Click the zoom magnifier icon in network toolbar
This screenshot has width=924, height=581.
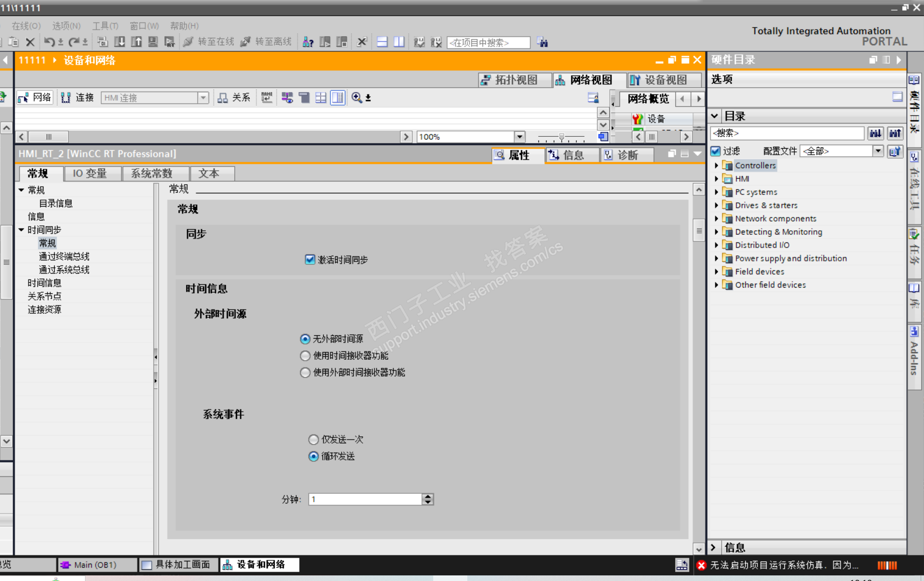357,98
